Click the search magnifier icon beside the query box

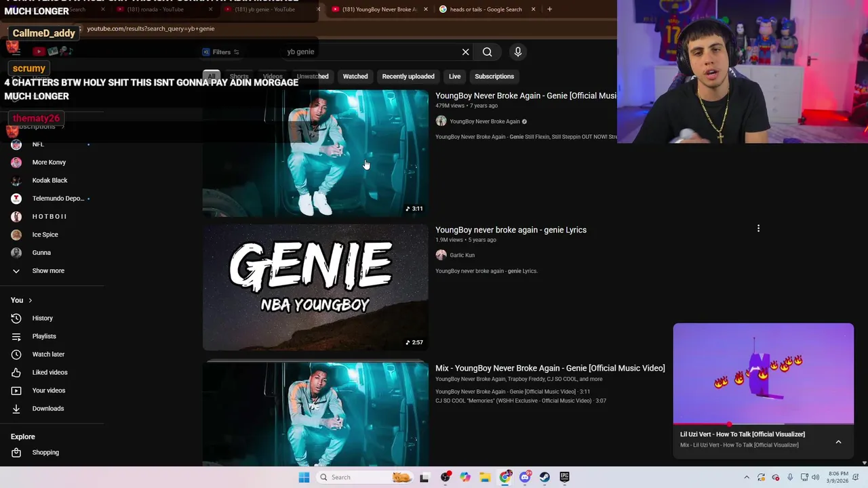point(487,52)
